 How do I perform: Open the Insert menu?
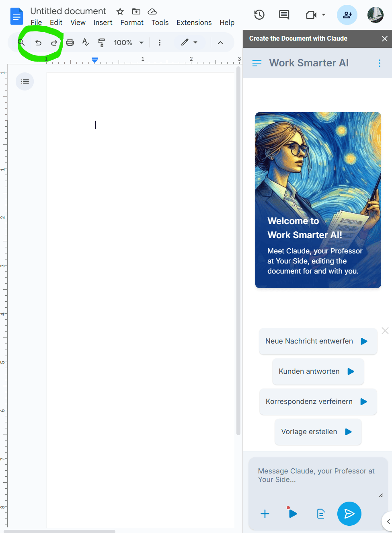click(103, 23)
